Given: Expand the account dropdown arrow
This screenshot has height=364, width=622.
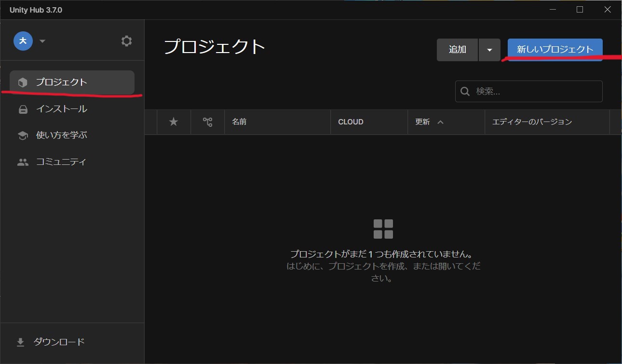Looking at the screenshot, I should tap(42, 41).
